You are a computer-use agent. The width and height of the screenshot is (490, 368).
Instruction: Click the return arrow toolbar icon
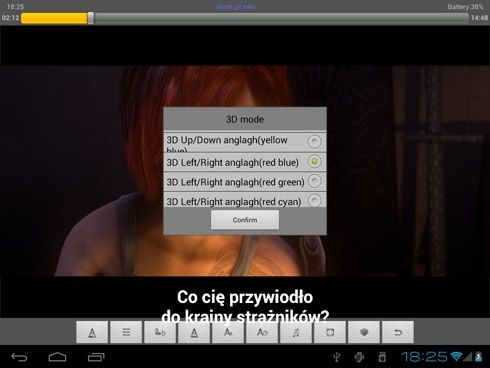[x=398, y=332]
